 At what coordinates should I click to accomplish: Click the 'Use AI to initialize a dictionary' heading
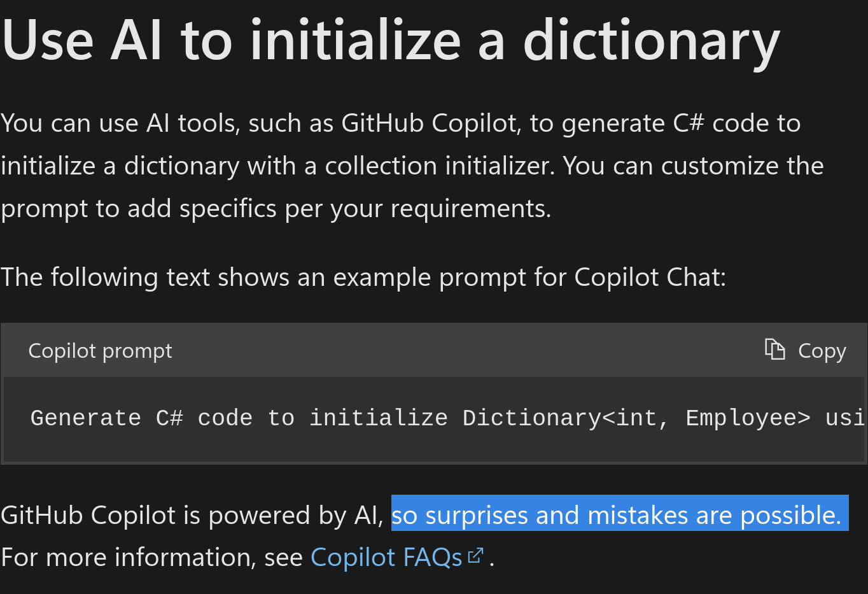tap(390, 40)
